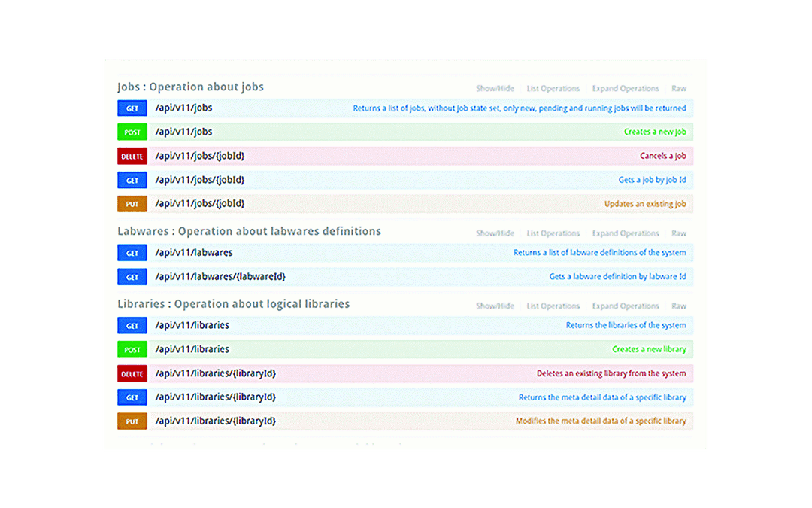
Task: Click the GET badge for /api/v11/jobs/{jobId}
Action: point(132,181)
